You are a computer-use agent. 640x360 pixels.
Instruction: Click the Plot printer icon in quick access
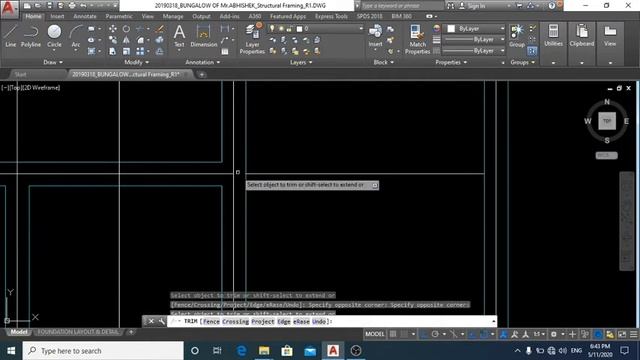pyautogui.click(x=72, y=6)
